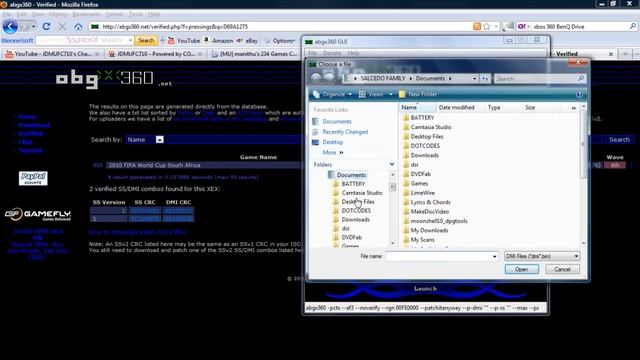
Task: Open DMI Files type filter dropdown
Action: pyautogui.click(x=542, y=256)
